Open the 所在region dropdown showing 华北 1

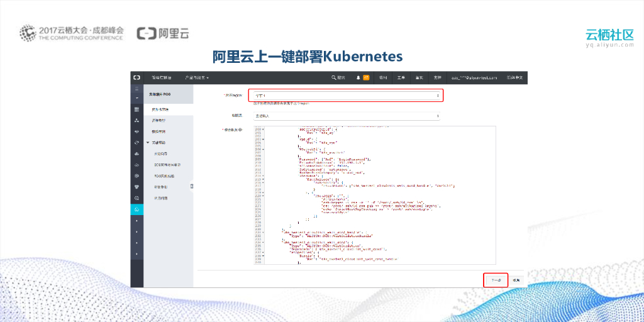346,96
